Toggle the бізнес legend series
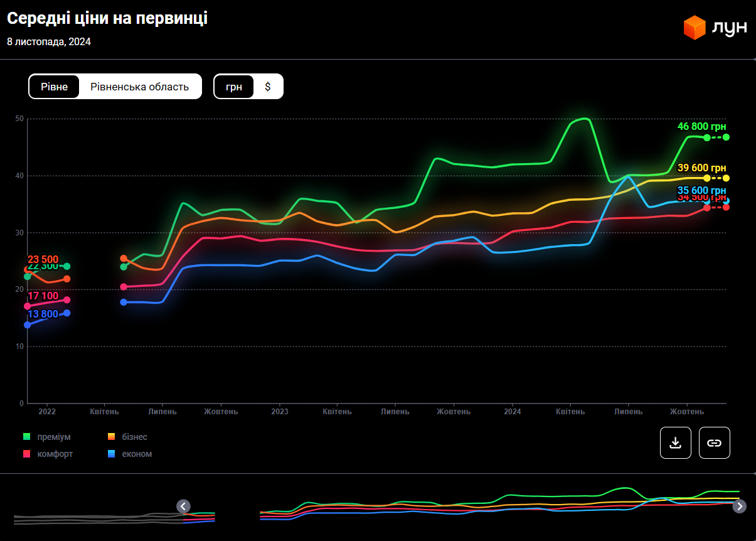 [134, 437]
